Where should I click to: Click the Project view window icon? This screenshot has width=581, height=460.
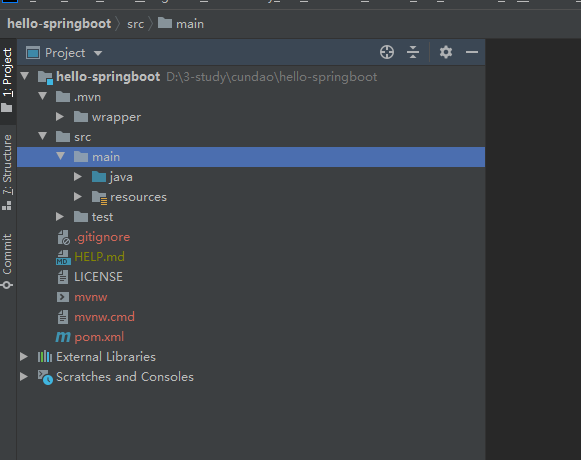point(33,53)
